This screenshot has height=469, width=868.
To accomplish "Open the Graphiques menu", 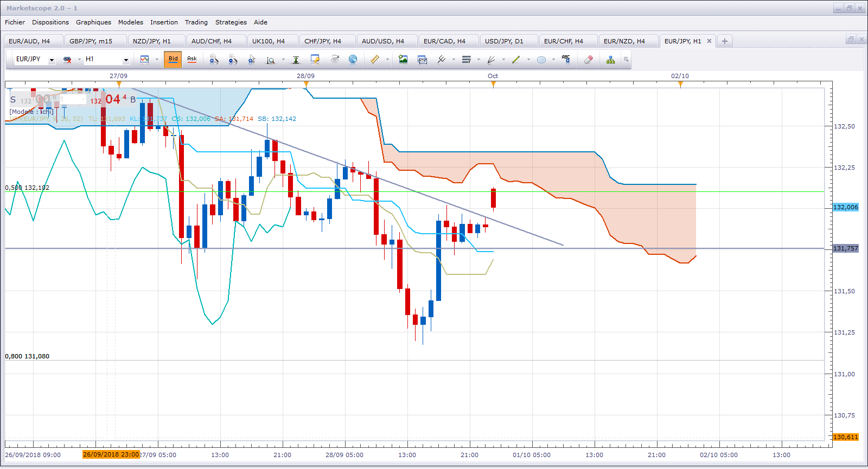I will (x=93, y=22).
